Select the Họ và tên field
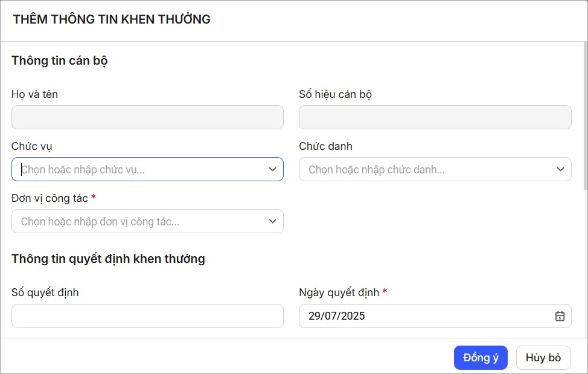 coord(147,117)
